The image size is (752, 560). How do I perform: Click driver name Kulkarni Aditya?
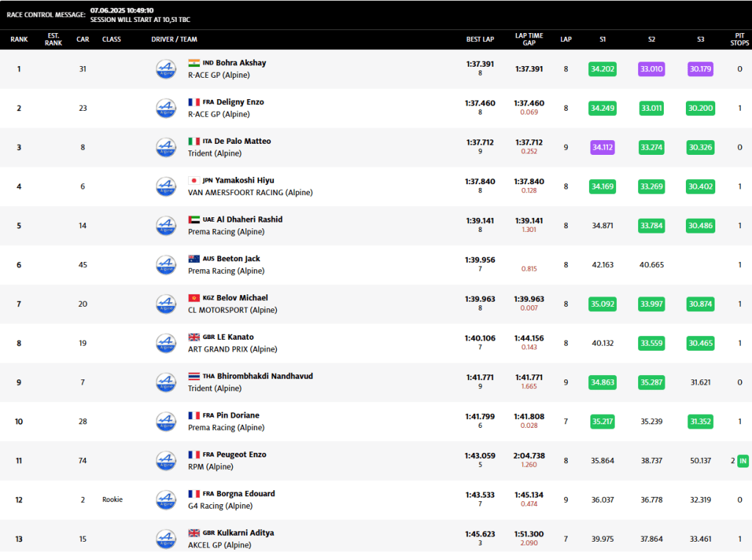tap(245, 533)
